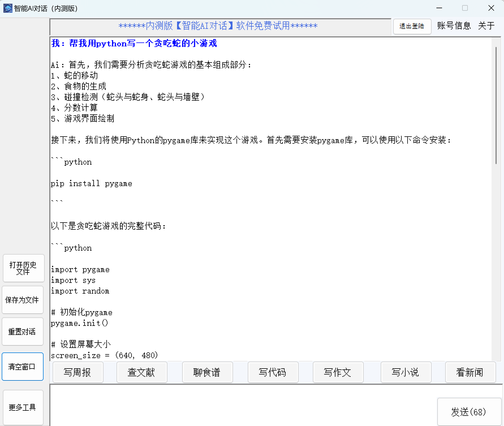The image size is (504, 426).
Task: Click the user message about 贪吃蛇
Action: (x=134, y=43)
